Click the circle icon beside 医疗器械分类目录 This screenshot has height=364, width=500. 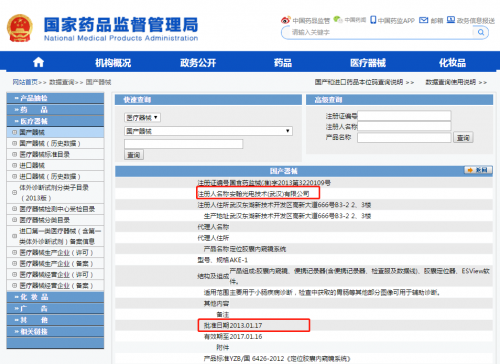[x=14, y=220]
